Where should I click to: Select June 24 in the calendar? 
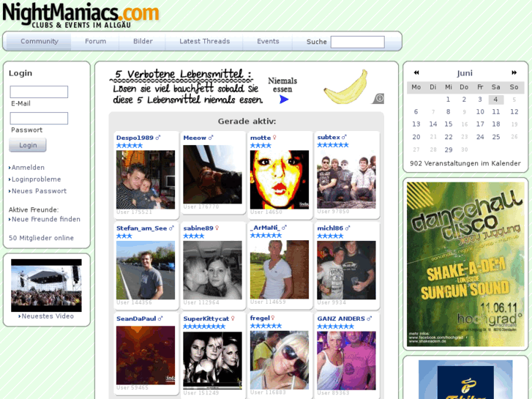(x=480, y=137)
